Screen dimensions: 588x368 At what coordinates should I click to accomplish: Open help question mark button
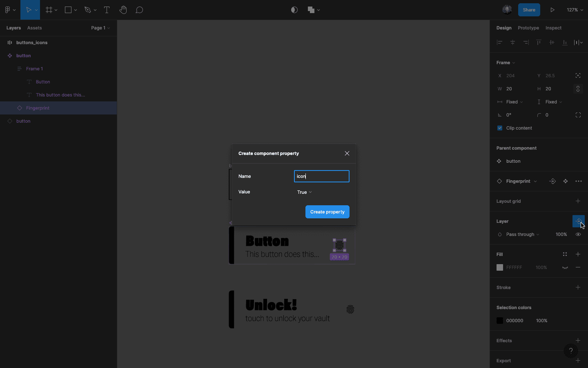coord(570,351)
